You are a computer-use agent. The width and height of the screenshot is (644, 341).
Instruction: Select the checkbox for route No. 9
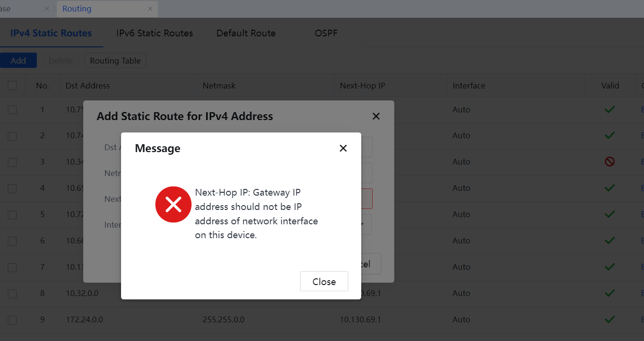click(x=12, y=319)
